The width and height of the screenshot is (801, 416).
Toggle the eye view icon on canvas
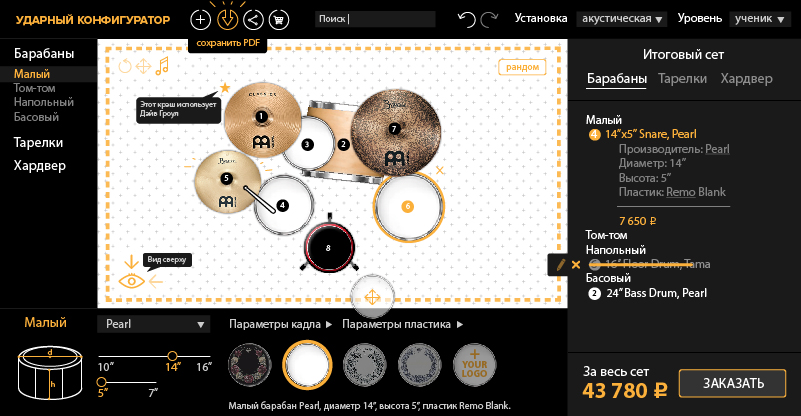click(x=131, y=281)
